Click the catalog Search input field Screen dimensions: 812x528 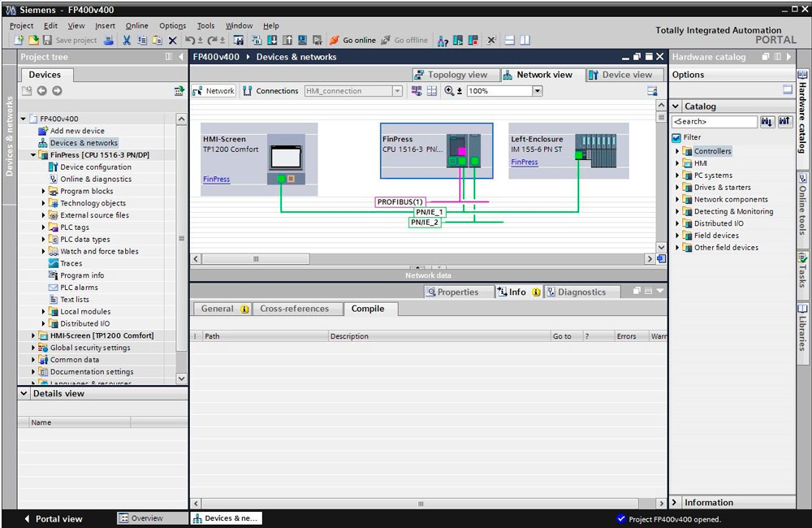(714, 122)
